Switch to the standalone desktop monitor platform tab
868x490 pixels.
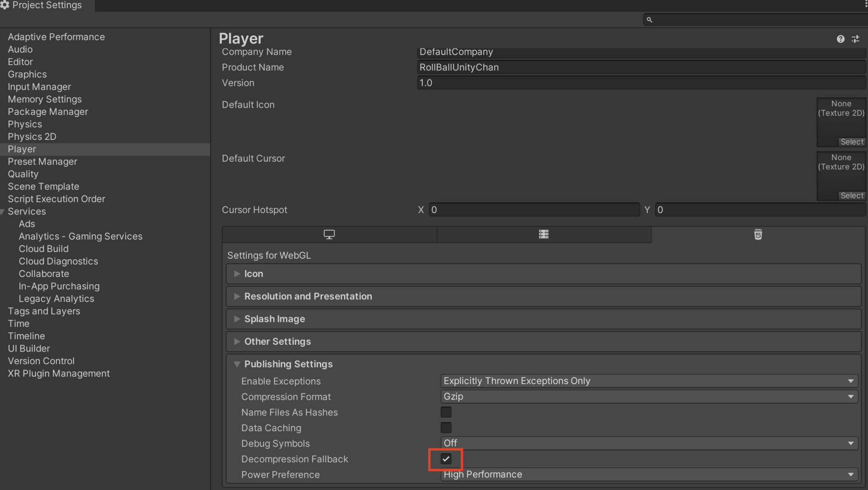pos(329,234)
